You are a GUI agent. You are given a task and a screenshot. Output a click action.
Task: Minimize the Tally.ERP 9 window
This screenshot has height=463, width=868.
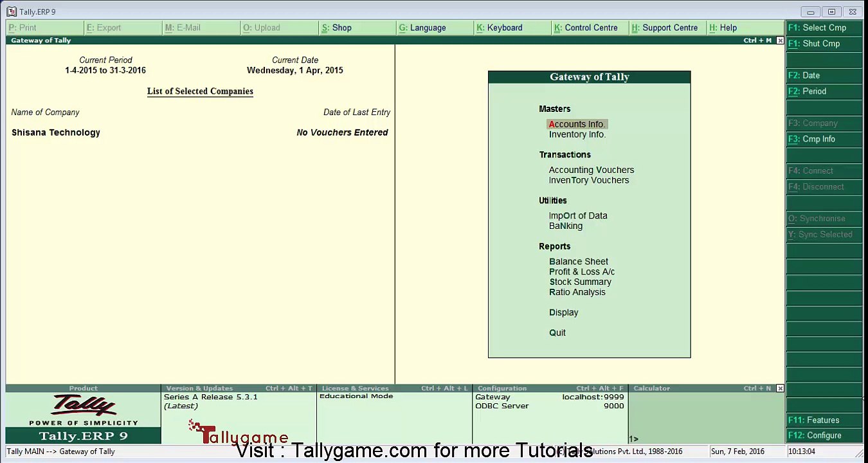coord(811,12)
